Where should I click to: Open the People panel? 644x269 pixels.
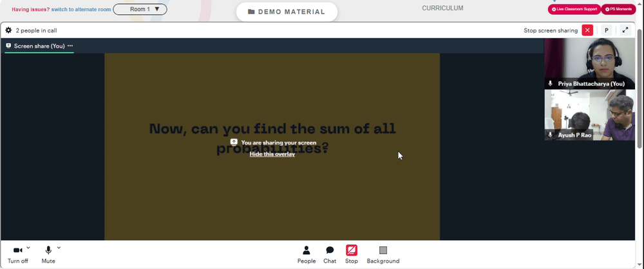(307, 255)
